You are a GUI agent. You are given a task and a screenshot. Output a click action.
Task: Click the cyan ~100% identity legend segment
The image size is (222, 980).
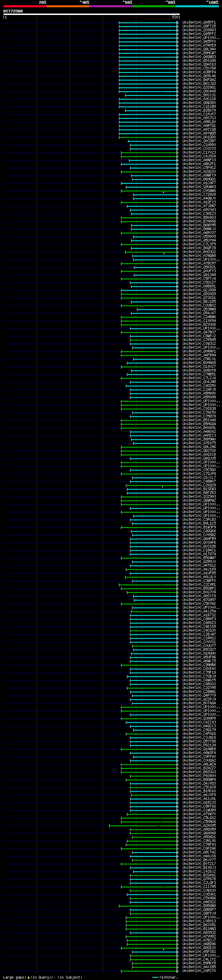tap(197, 6)
